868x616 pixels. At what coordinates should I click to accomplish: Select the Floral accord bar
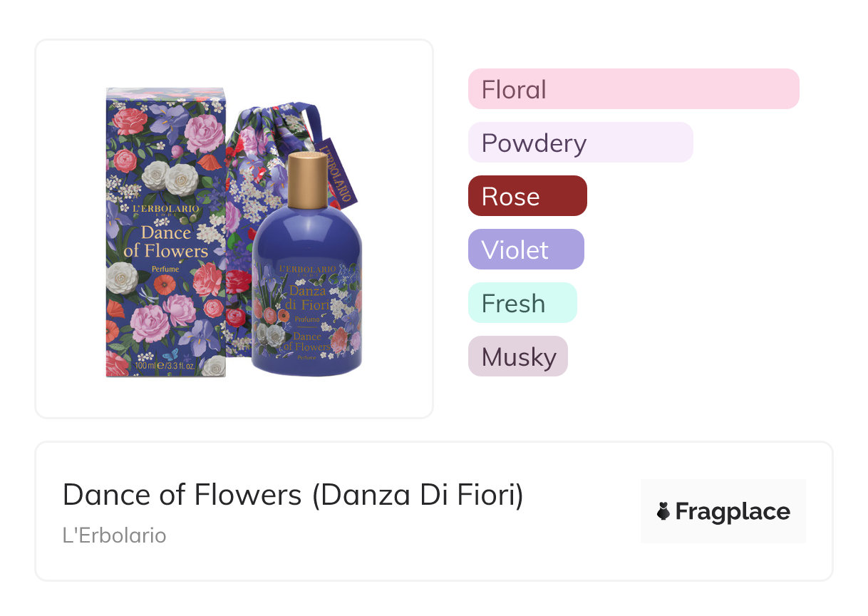[633, 89]
